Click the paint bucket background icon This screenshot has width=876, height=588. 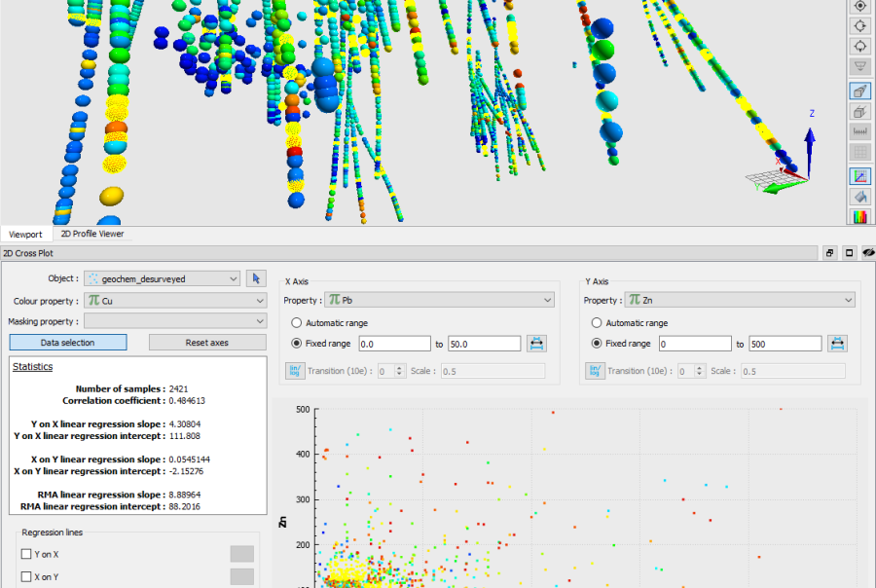pyautogui.click(x=860, y=197)
